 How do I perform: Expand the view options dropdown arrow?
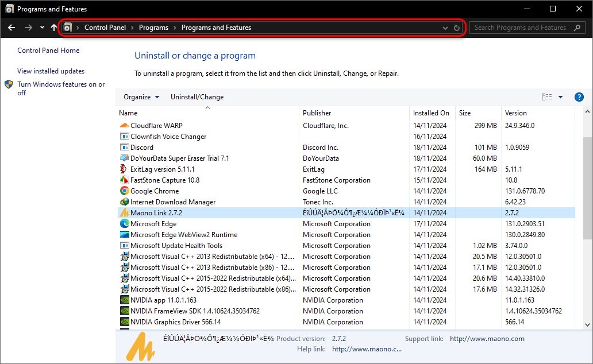pos(560,97)
